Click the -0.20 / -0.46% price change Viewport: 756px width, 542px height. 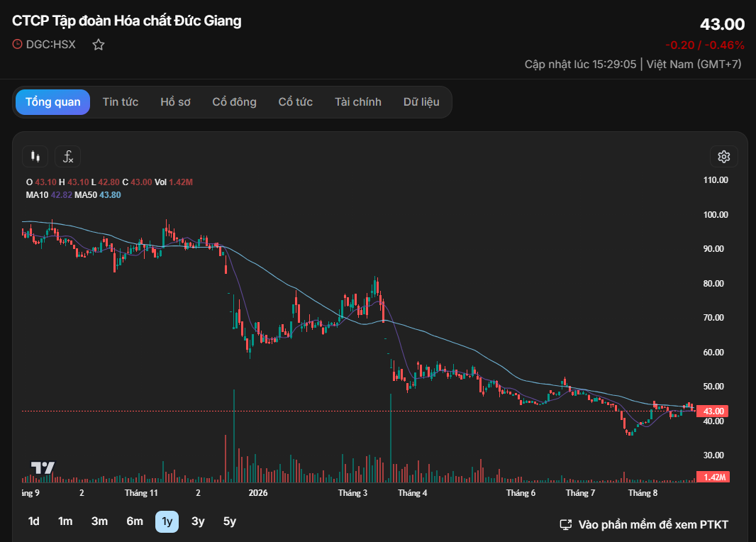705,45
